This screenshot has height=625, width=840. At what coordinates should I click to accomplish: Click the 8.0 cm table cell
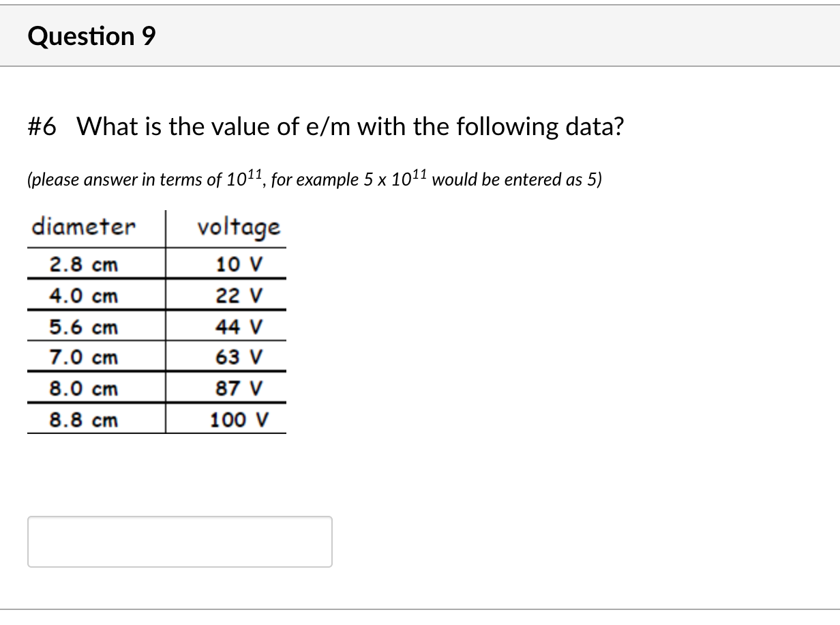pyautogui.click(x=83, y=389)
